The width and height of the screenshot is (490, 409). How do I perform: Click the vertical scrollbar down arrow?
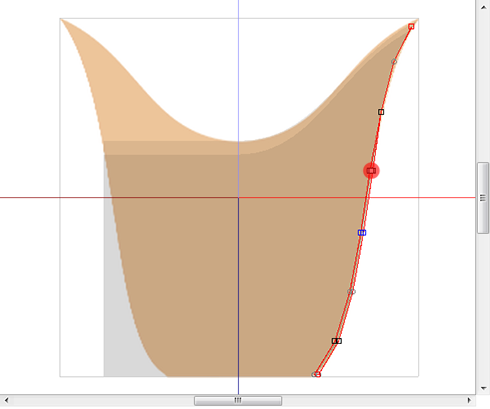483,388
